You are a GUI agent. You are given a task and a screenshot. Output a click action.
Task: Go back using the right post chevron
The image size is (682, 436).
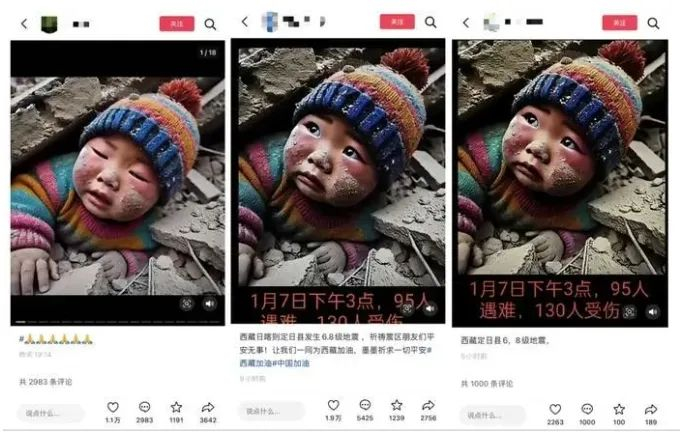466,23
